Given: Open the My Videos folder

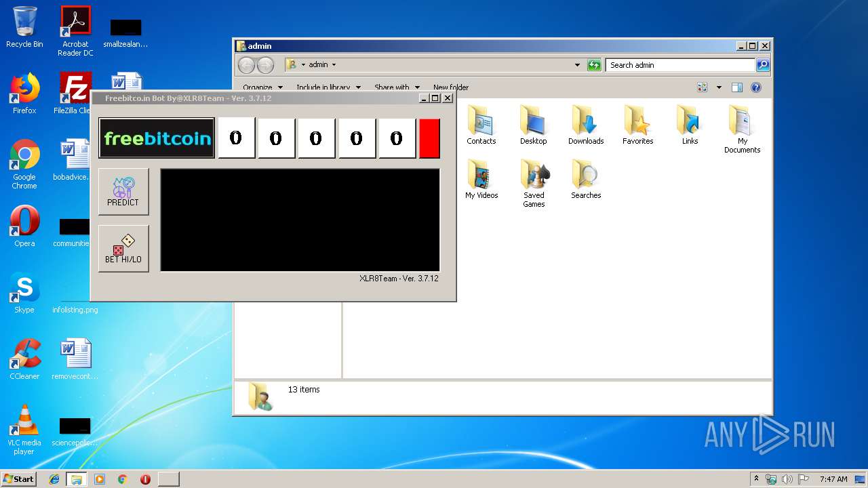Looking at the screenshot, I should [481, 180].
